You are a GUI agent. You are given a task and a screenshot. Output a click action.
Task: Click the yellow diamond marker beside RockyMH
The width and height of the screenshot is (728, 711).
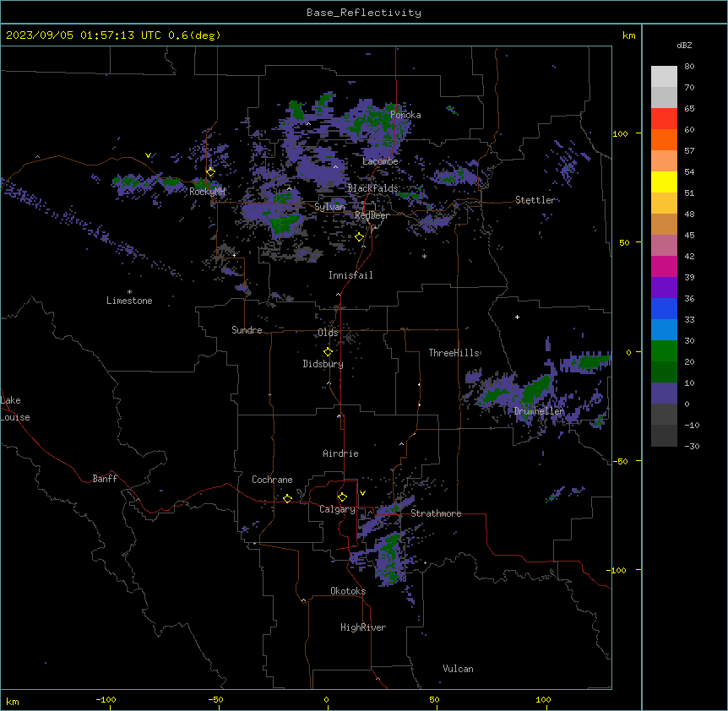[210, 172]
